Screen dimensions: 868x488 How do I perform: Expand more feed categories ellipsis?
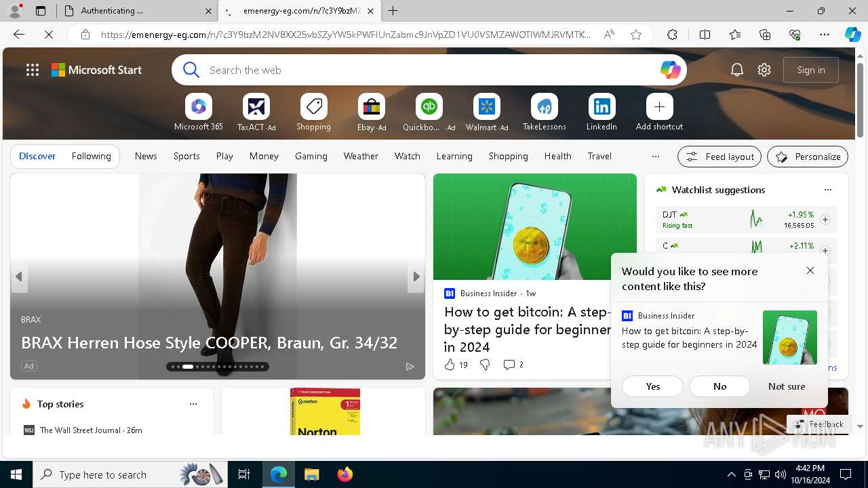click(x=655, y=156)
